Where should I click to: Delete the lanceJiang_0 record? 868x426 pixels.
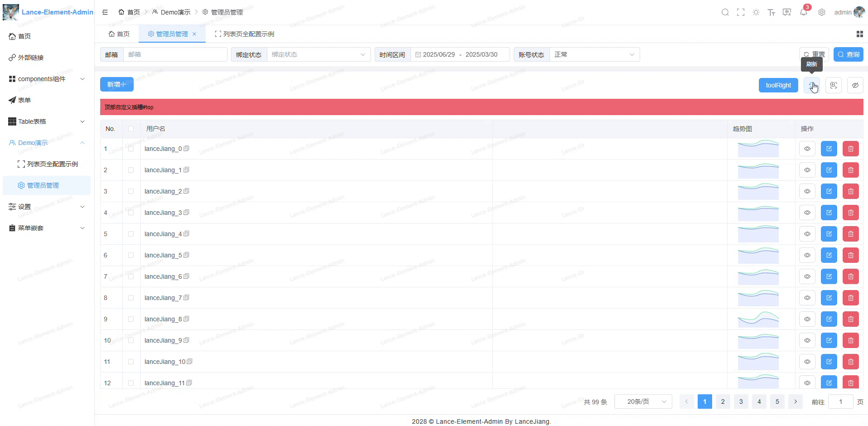(850, 149)
